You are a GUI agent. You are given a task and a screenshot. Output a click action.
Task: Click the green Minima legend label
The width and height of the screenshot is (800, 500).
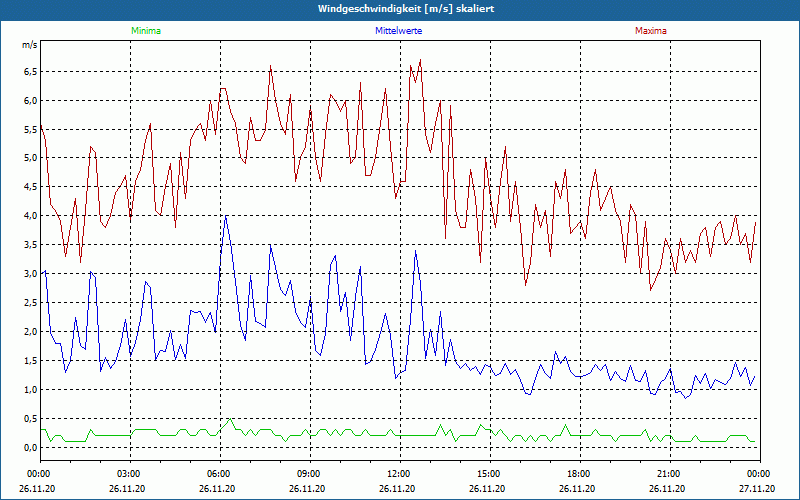(146, 31)
